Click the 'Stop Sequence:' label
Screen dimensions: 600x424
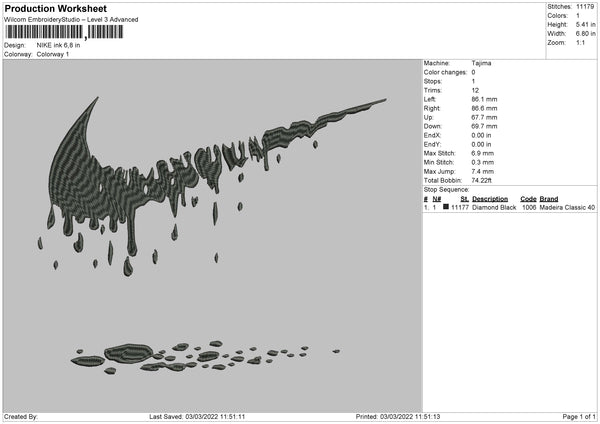pos(446,189)
